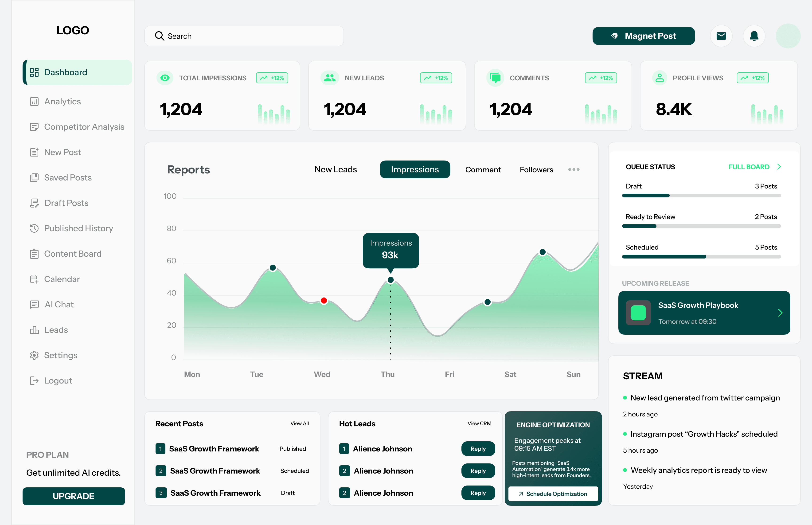Switch Reports to Comment tab
Viewport: 812px width, 525px height.
pyautogui.click(x=483, y=169)
